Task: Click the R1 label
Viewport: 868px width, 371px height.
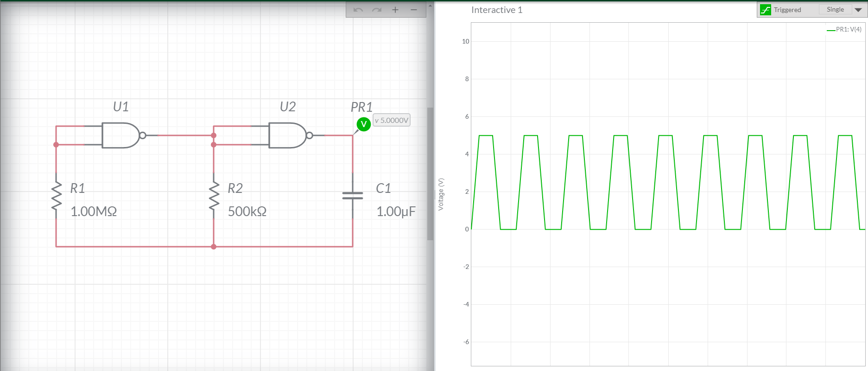Action: pos(78,188)
